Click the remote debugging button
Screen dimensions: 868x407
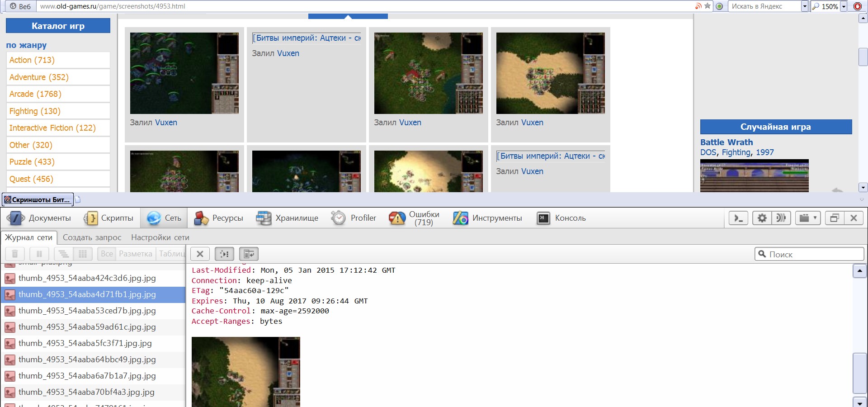(x=781, y=218)
